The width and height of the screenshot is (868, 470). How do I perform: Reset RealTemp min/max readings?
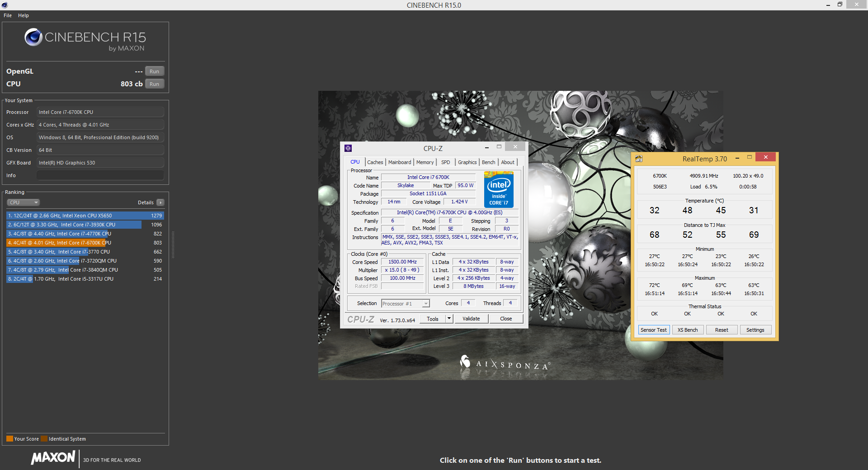click(x=722, y=330)
